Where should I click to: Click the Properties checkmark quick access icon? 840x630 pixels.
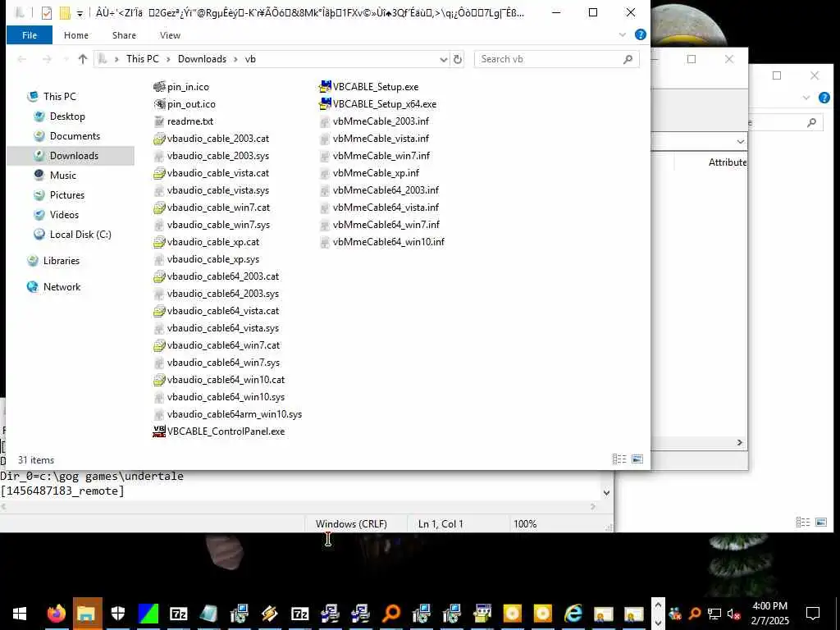47,13
